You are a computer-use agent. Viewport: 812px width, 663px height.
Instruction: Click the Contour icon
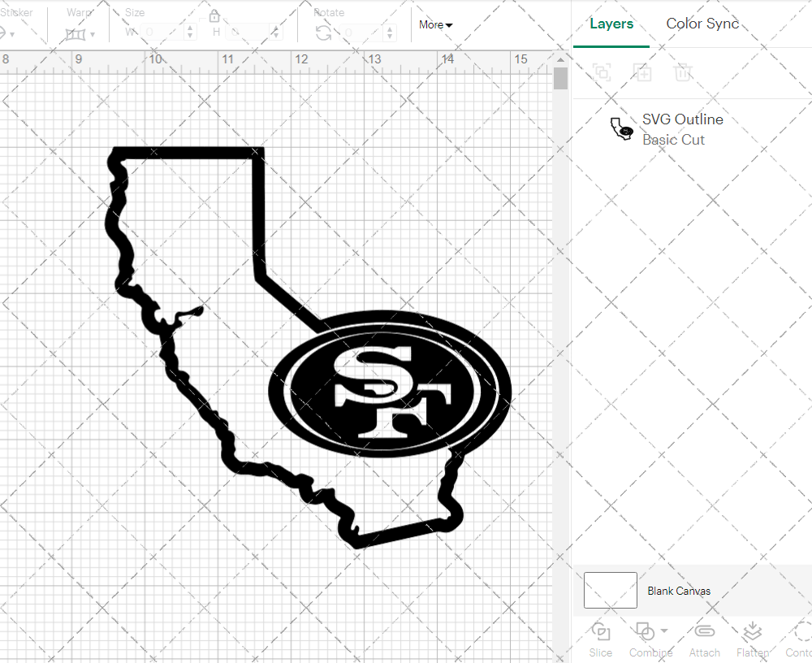[803, 631]
